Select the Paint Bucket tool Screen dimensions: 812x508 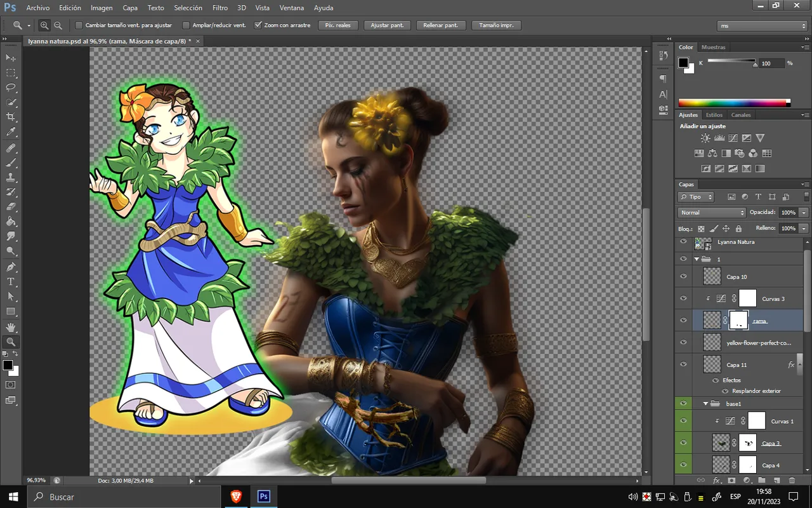coord(11,222)
